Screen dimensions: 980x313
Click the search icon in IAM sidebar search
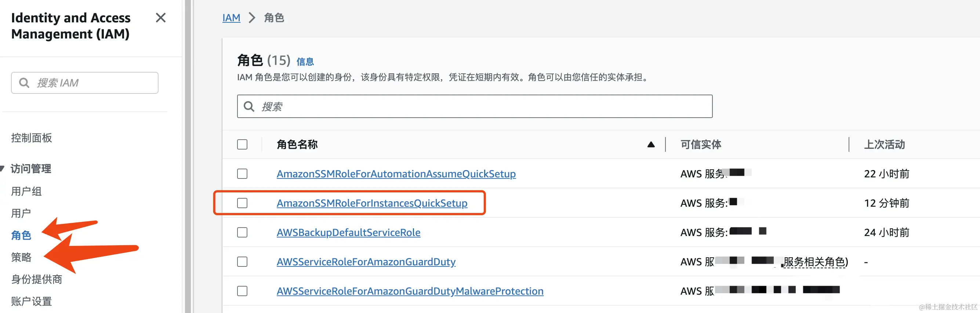[24, 83]
